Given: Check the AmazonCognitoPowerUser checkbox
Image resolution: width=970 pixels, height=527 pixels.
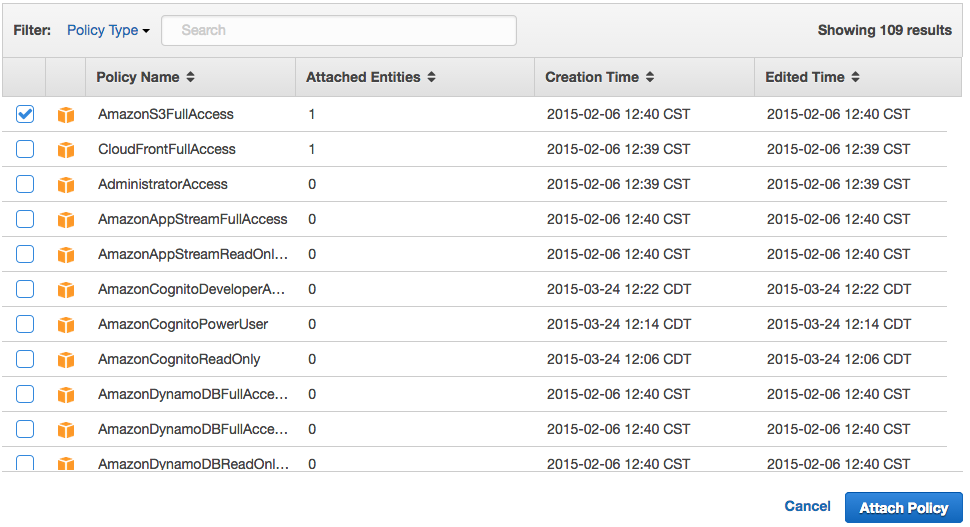Looking at the screenshot, I should click(25, 323).
